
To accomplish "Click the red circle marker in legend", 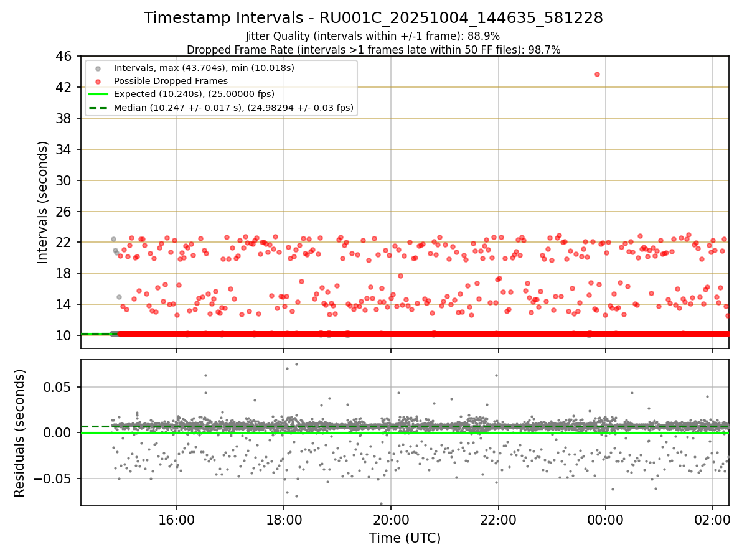I will tap(99, 81).
